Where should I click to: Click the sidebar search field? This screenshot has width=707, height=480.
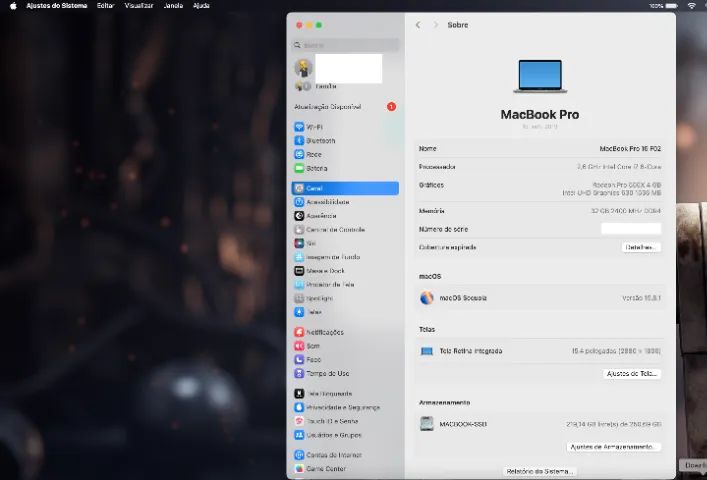pos(346,45)
